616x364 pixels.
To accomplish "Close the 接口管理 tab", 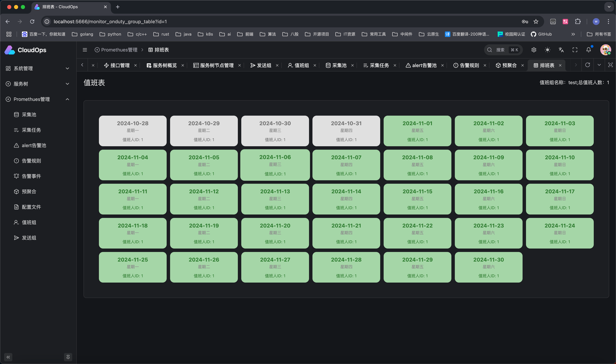I will (135, 65).
